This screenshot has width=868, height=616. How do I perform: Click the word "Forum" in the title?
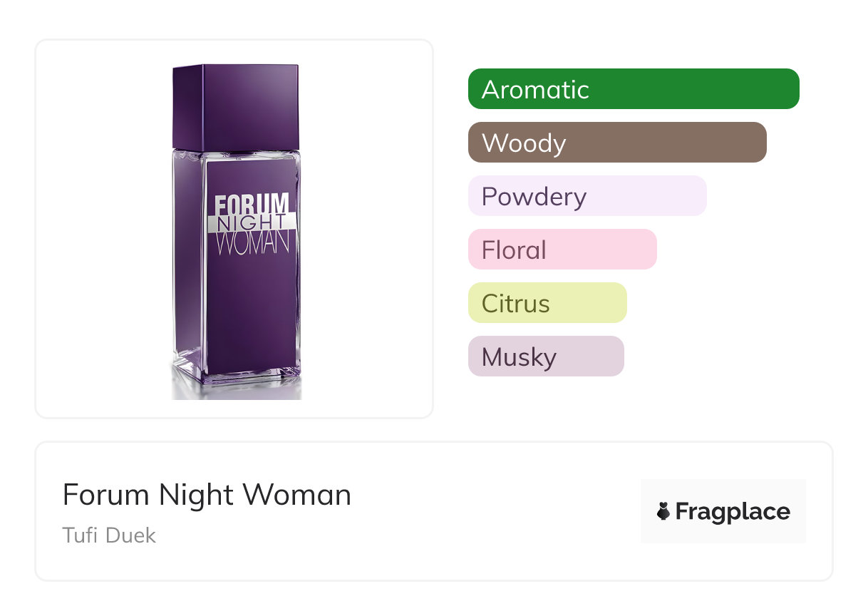[106, 495]
